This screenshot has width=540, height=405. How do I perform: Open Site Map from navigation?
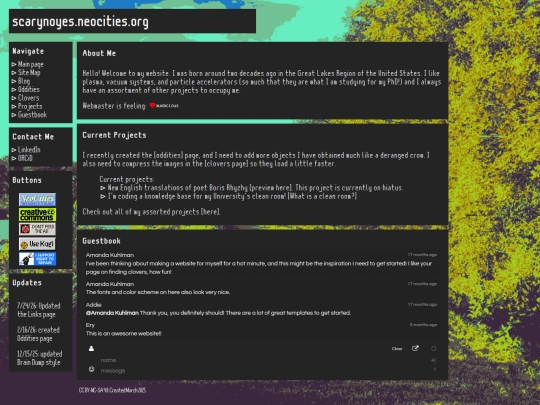pyautogui.click(x=29, y=72)
